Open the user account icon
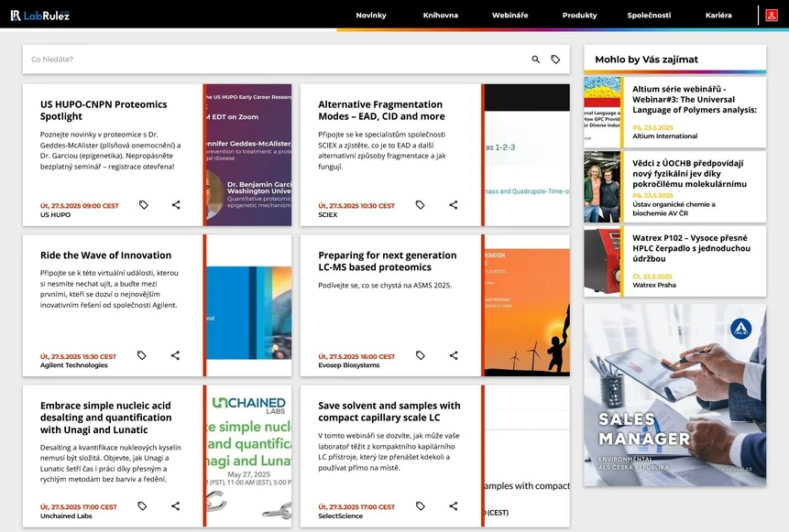Viewport: 789px width, 532px height. pyautogui.click(x=772, y=15)
